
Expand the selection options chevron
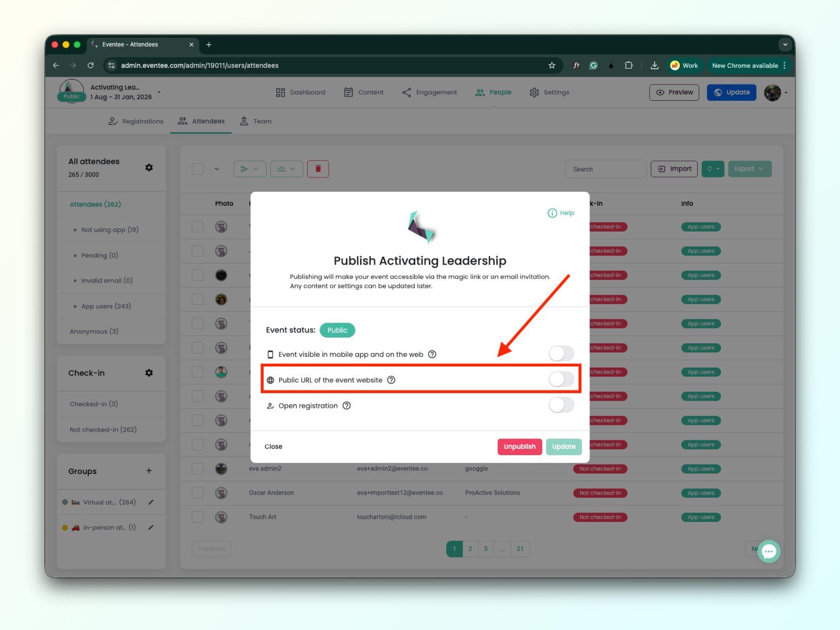click(x=217, y=169)
